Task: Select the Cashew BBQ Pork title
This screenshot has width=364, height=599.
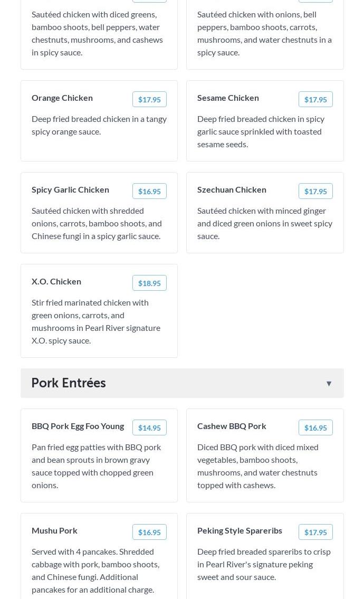Action: [232, 426]
